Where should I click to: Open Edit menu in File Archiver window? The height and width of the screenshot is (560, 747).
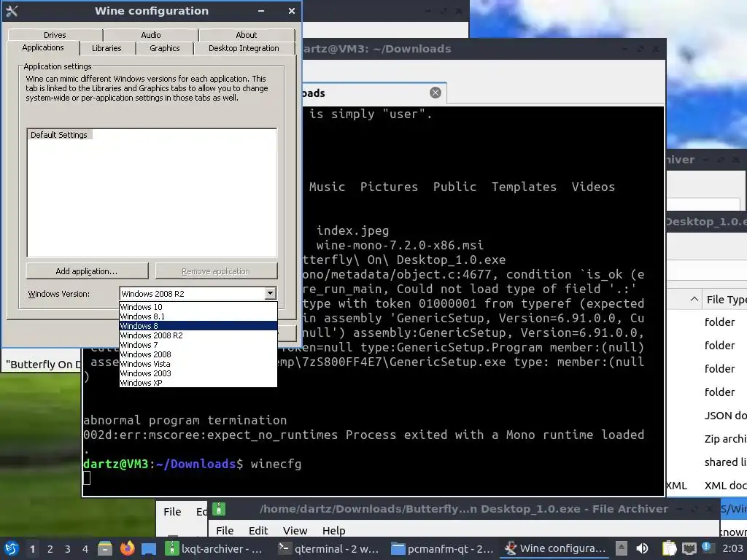click(x=258, y=531)
